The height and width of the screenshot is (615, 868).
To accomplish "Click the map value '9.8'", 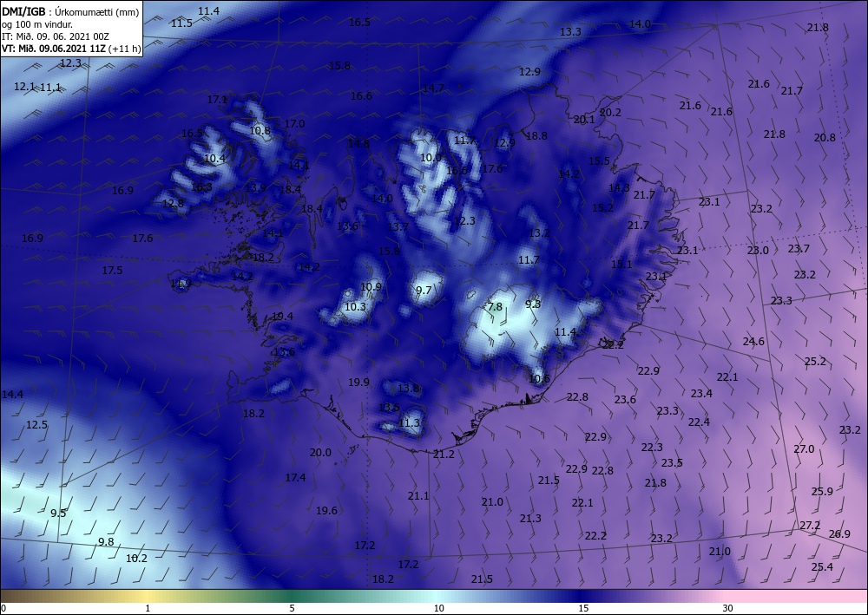I will pyautogui.click(x=106, y=541).
